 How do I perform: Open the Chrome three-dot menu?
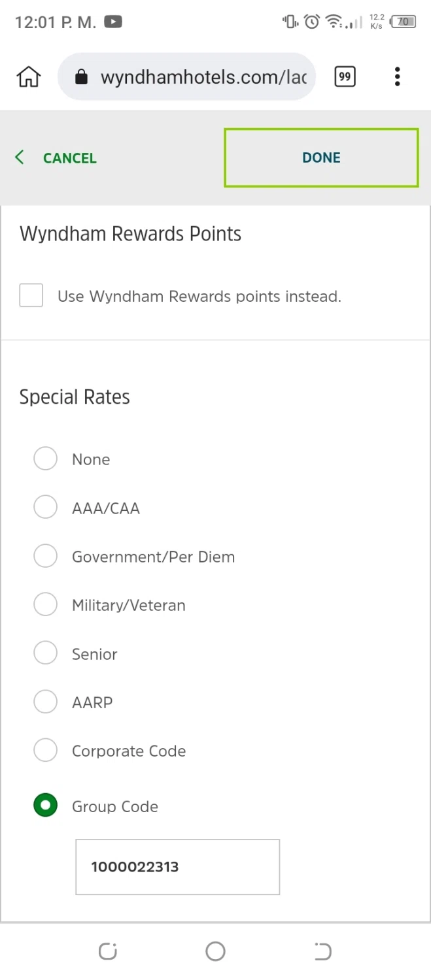[x=397, y=77]
